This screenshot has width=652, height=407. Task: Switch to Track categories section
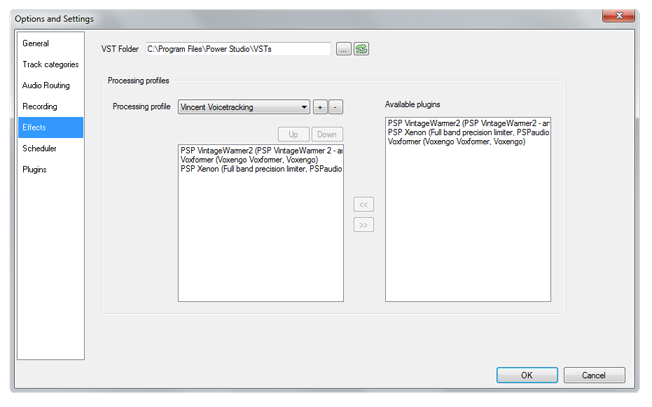[x=49, y=65]
